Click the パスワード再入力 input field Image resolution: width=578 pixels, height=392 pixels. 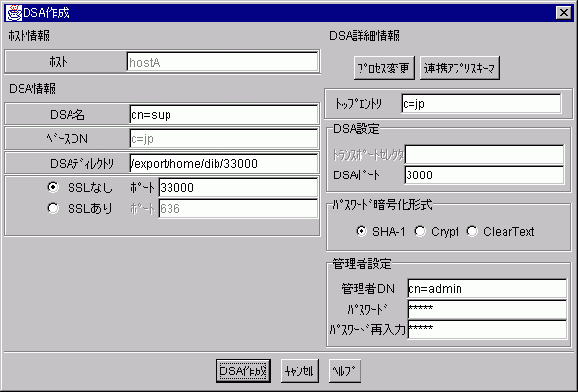(487, 329)
